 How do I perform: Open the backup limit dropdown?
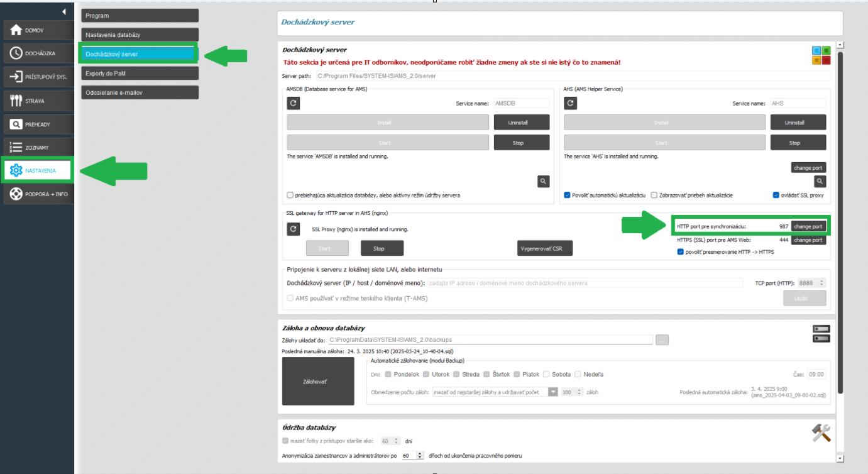(x=553, y=392)
